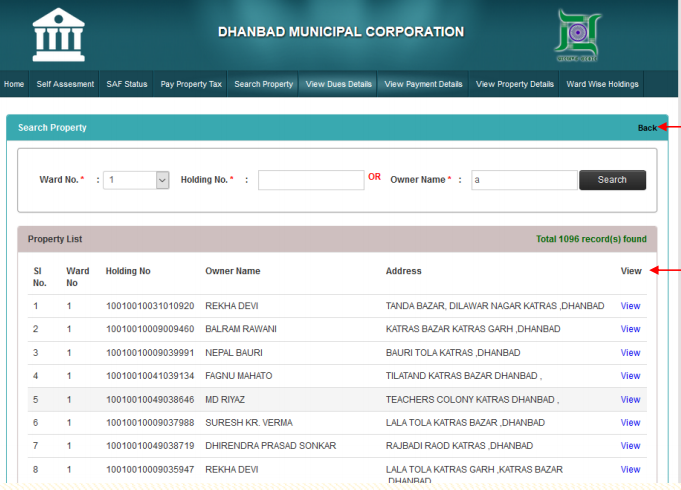Image resolution: width=681 pixels, height=490 pixels.
Task: View property of DHIRENDRA PRASAD SONKAR
Action: click(x=630, y=446)
